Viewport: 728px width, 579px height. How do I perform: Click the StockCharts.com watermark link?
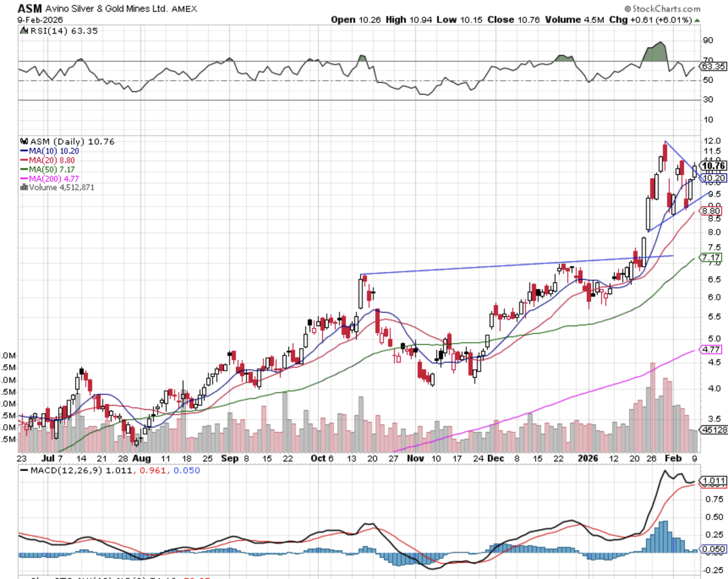[666, 9]
